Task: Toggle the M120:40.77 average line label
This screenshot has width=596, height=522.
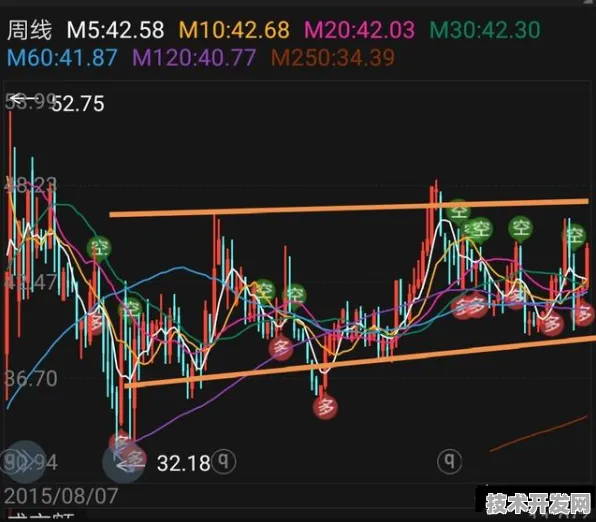Action: tap(194, 58)
